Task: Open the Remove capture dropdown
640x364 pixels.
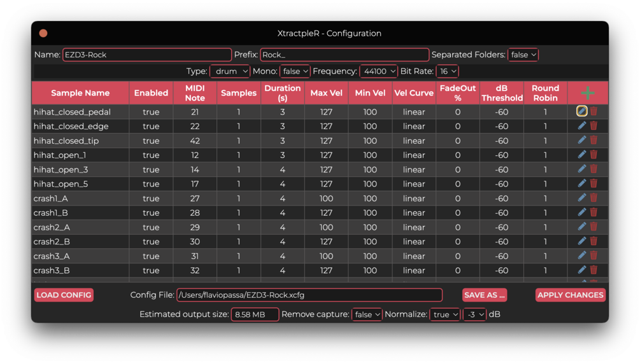Action: (367, 314)
